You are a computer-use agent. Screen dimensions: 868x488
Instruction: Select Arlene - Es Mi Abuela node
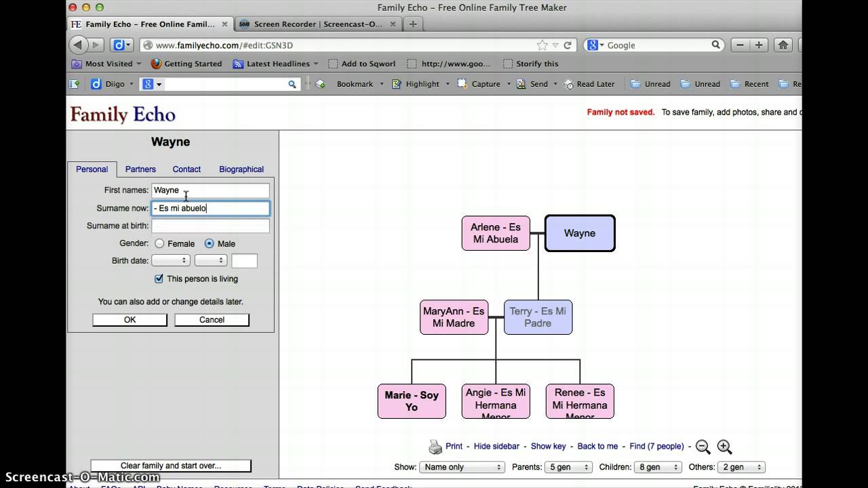496,233
